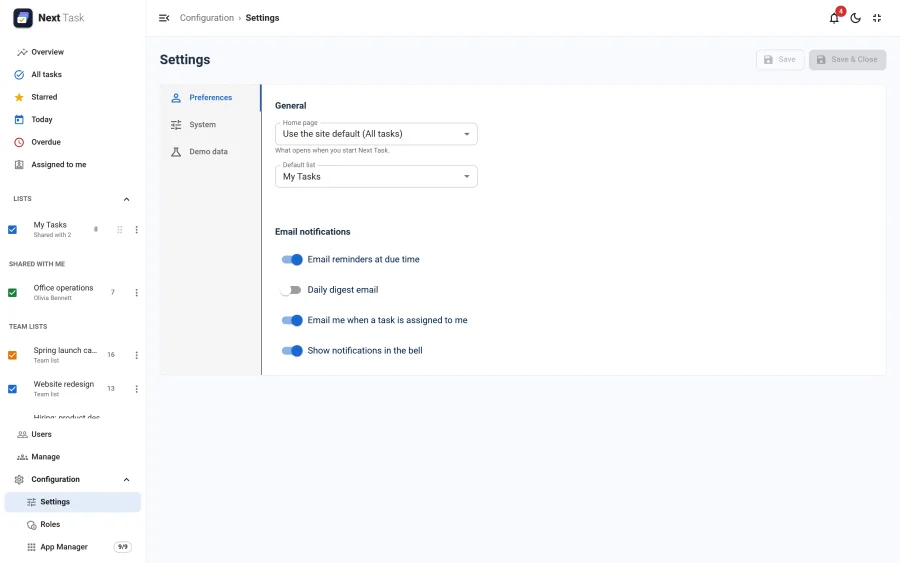The height and width of the screenshot is (563, 900).
Task: Click the Overview chart icon
Action: pos(22,52)
